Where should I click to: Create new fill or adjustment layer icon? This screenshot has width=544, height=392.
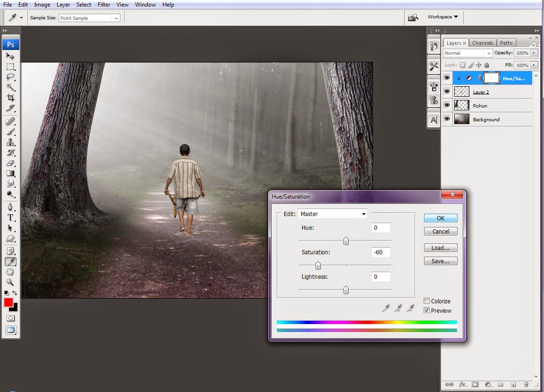tap(488, 384)
